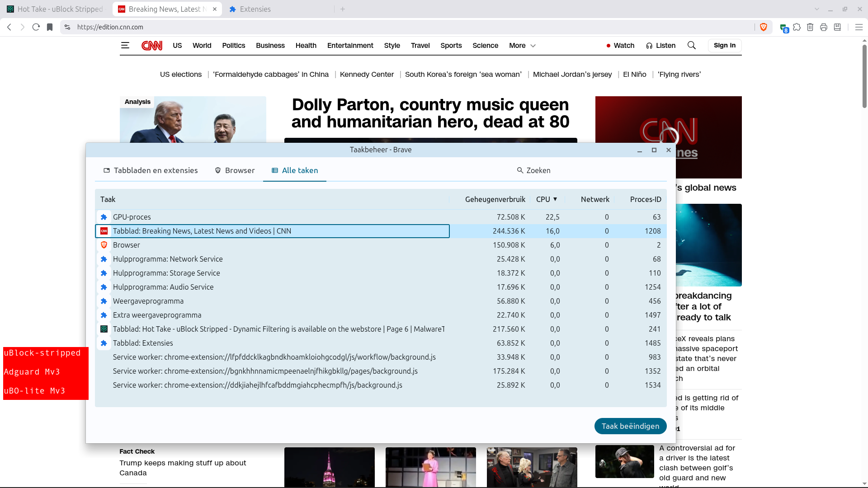Open the Brave Shields lion icon

(x=764, y=27)
